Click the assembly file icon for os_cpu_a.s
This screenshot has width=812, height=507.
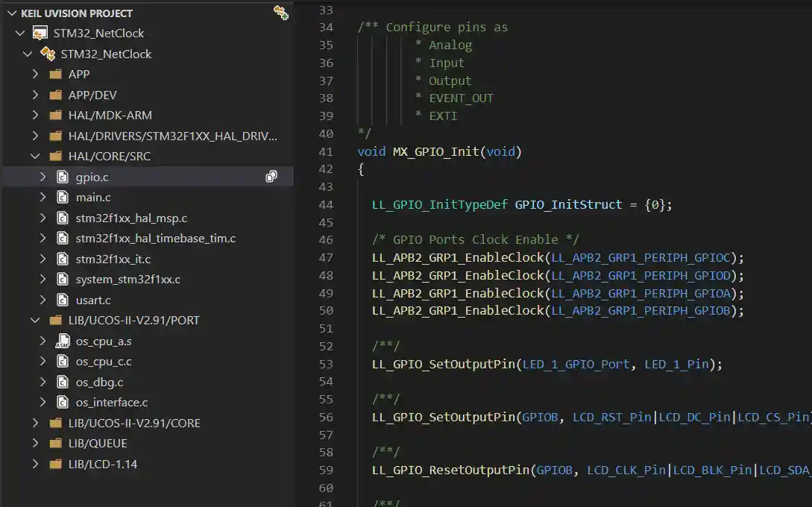point(63,341)
